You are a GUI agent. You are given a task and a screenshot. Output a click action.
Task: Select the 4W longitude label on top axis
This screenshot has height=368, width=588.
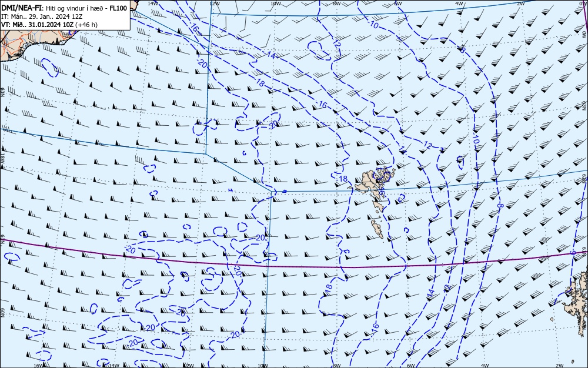point(459,4)
